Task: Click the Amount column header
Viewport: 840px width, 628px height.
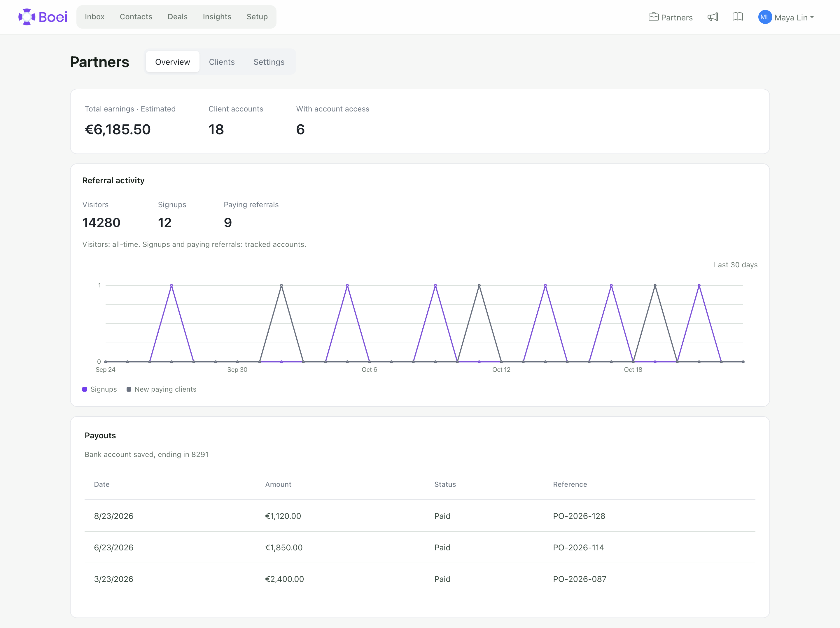Action: tap(278, 484)
